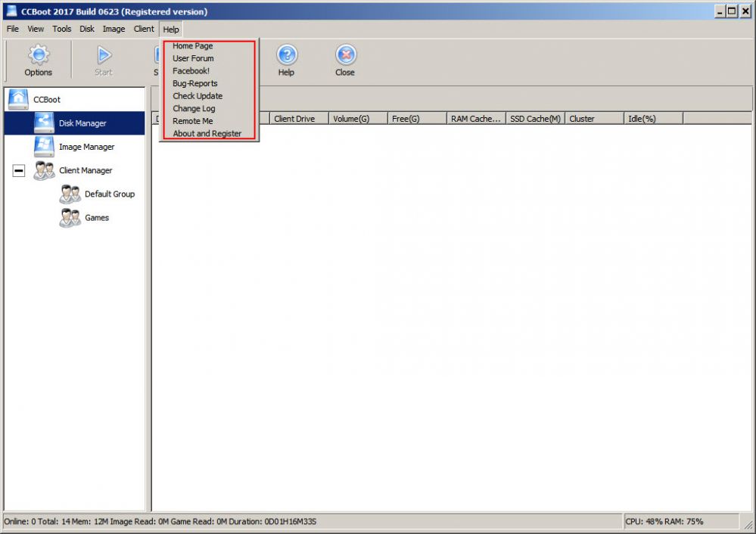Select Image Manager label in tree
Image resolution: width=756 pixels, height=534 pixels.
(x=87, y=147)
